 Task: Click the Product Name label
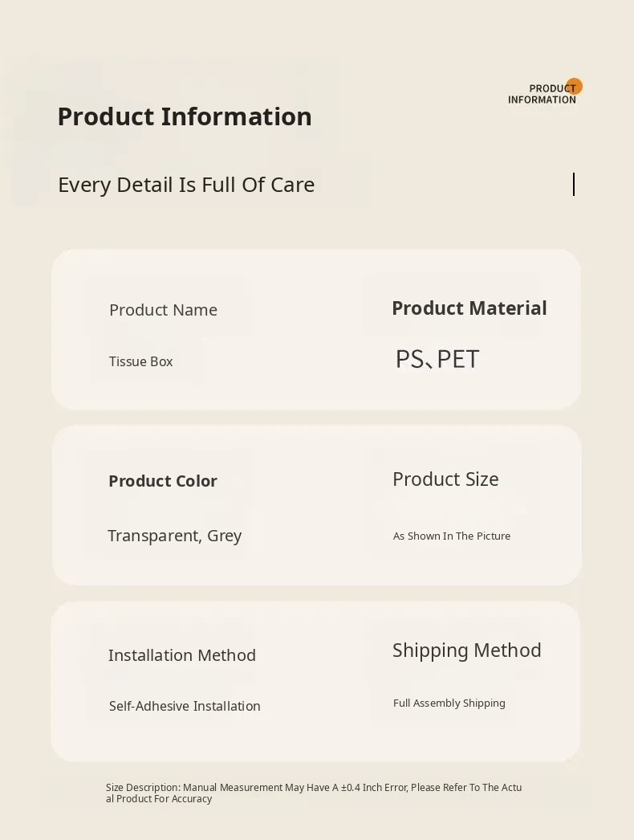[x=163, y=310]
